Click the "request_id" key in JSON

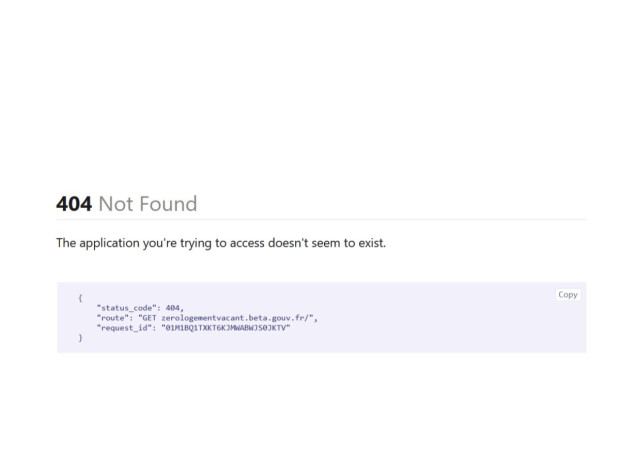coord(124,328)
